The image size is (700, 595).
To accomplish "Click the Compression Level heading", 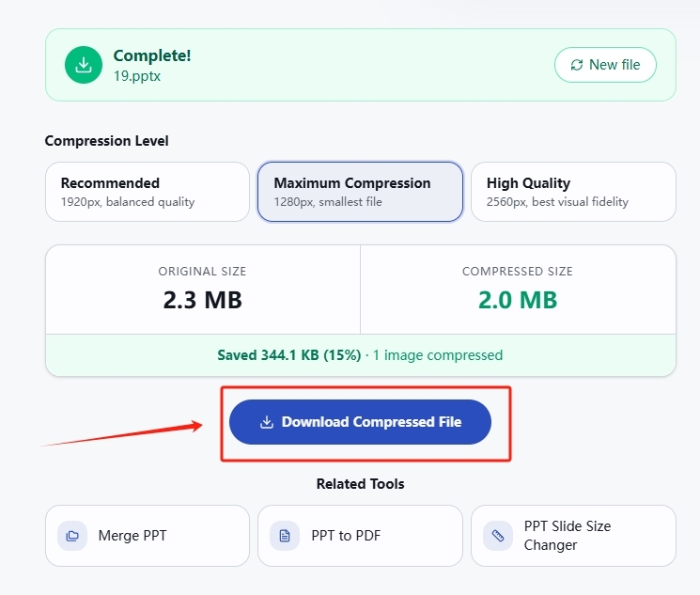I will point(107,141).
